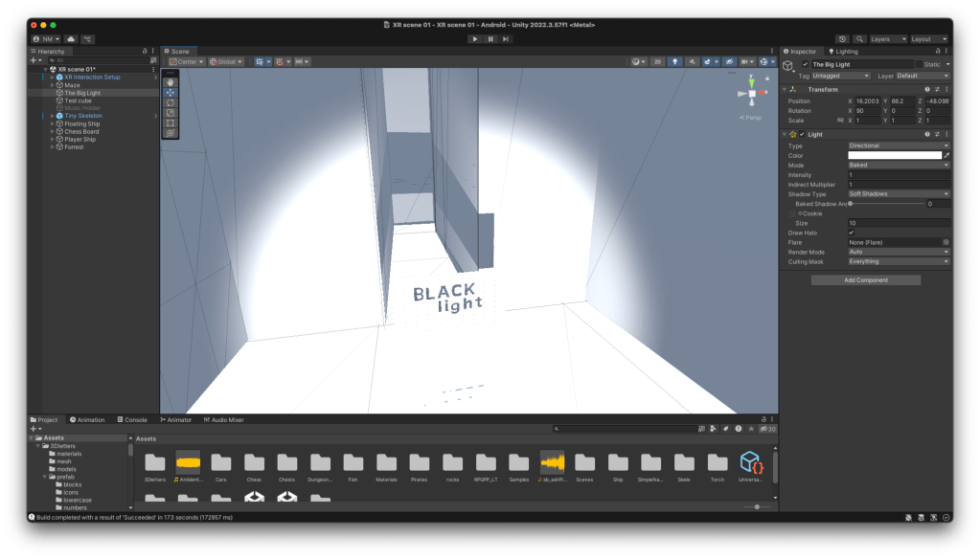The image size is (980, 558).
Task: Click the Pause button in top toolbar
Action: (490, 38)
